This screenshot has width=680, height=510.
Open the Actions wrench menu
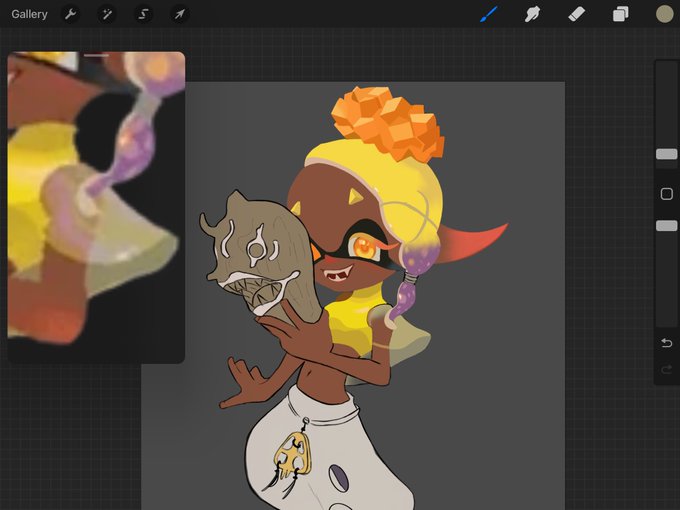70,14
